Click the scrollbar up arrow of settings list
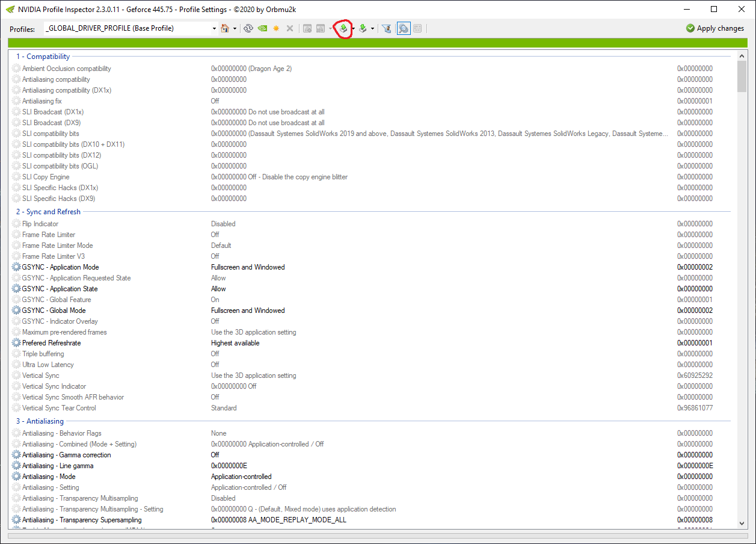This screenshot has height=544, width=756. click(742, 56)
